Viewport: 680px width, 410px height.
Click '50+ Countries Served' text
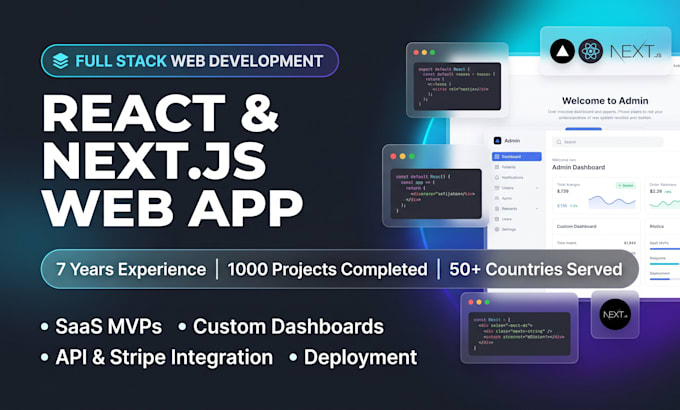(536, 269)
